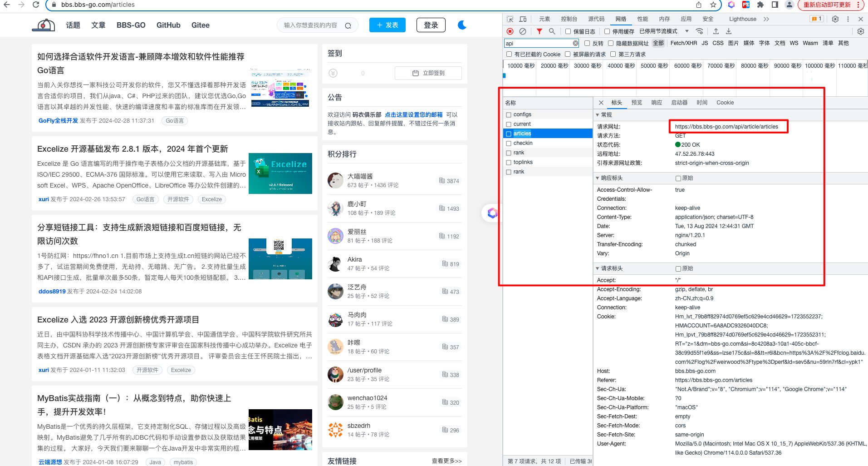Viewport: 868px width, 466px height.
Task: Check the 被屏蔽的请求 checkbox
Action: pos(568,55)
